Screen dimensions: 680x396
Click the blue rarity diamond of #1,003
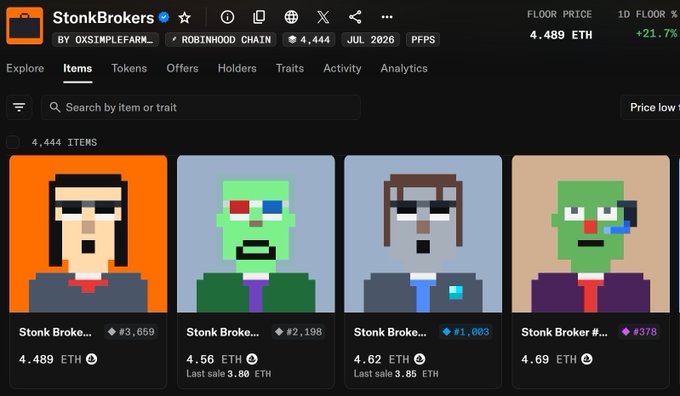pos(446,332)
